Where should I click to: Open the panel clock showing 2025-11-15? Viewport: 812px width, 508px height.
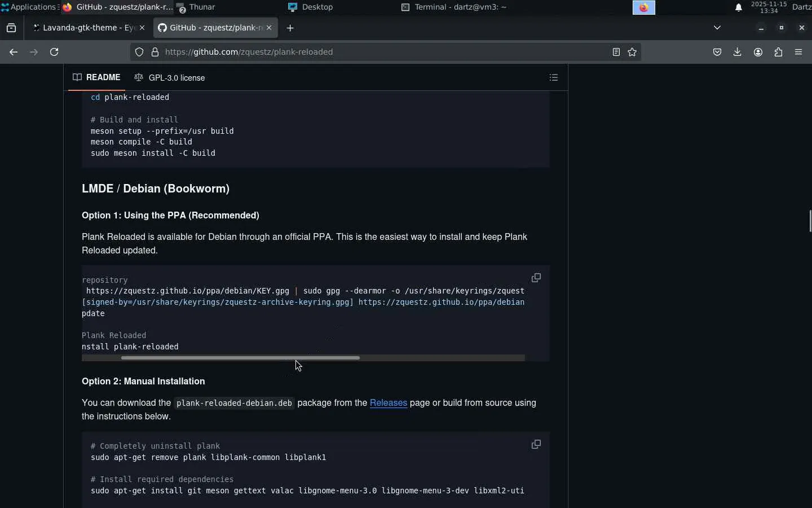pos(769,7)
